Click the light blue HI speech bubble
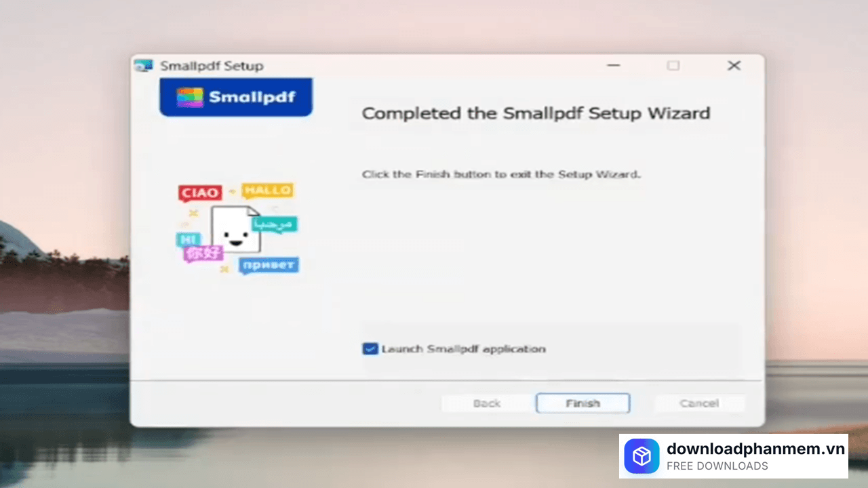This screenshot has width=868, height=488. click(186, 239)
